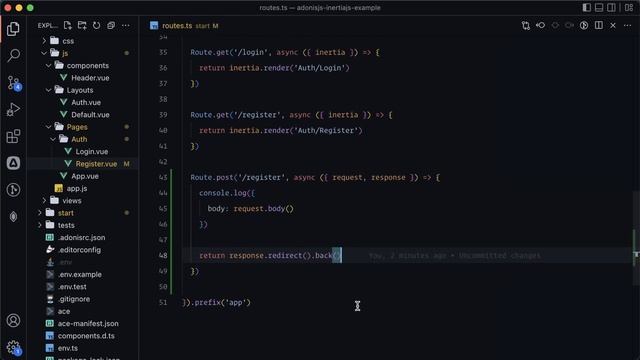Split the editor right
640x360 pixels.
(599, 26)
